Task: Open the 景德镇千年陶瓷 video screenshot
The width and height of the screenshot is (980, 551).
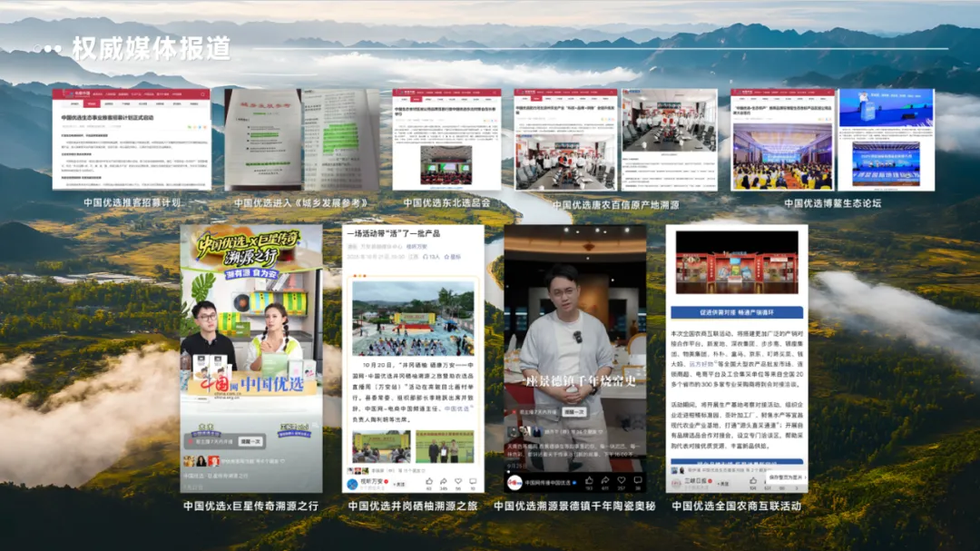Action: click(575, 359)
